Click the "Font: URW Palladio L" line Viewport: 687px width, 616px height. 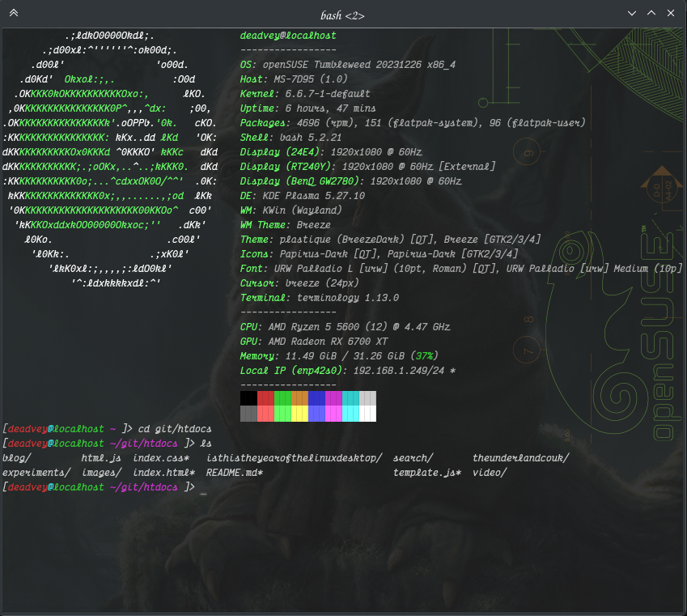461,268
